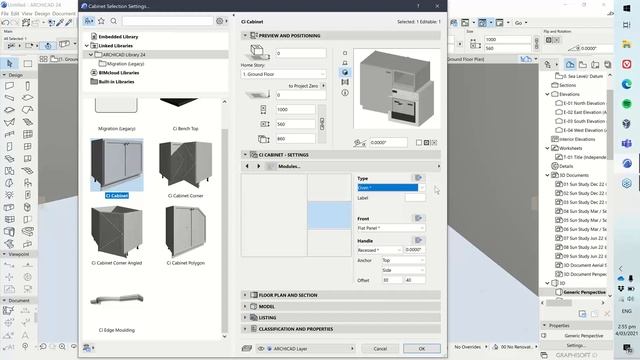Open Microsoft Edge from taskbar
The width and height of the screenshot is (640, 360).
[627, 84]
